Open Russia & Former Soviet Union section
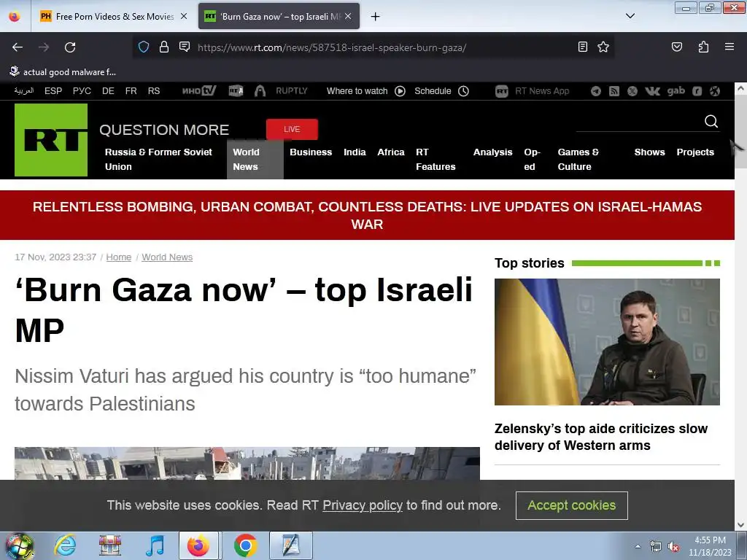This screenshot has height=560, width=747. [x=158, y=159]
